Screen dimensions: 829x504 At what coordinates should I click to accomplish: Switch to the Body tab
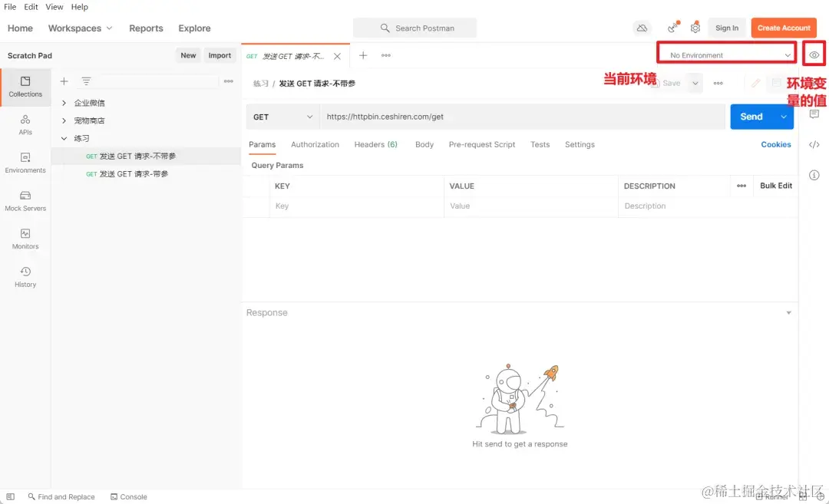click(424, 144)
